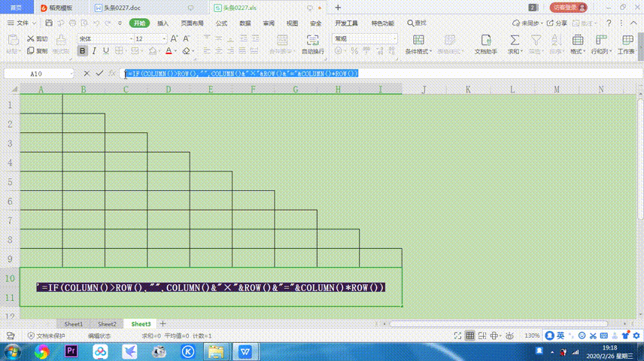Add a new sheet with plus button

163,323
